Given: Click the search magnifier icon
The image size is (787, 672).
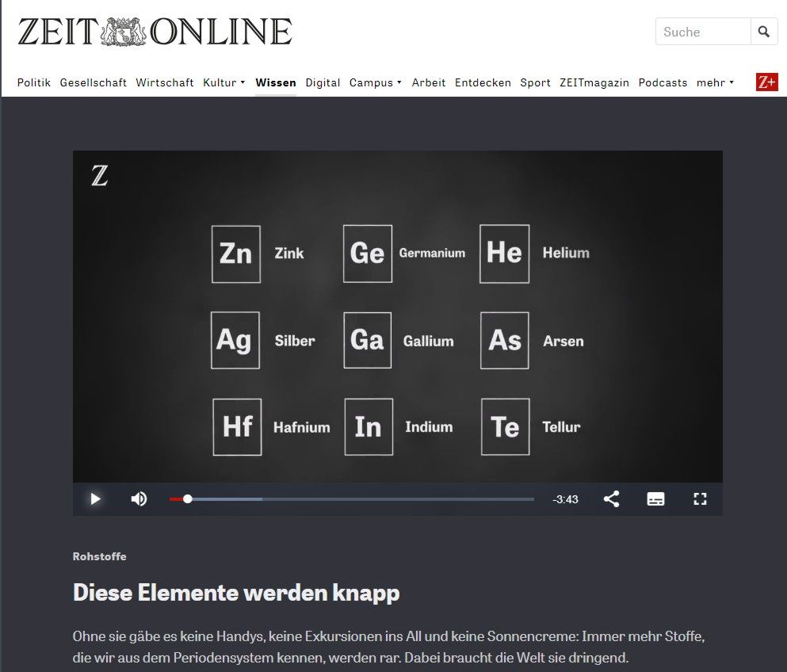Looking at the screenshot, I should coord(763,32).
